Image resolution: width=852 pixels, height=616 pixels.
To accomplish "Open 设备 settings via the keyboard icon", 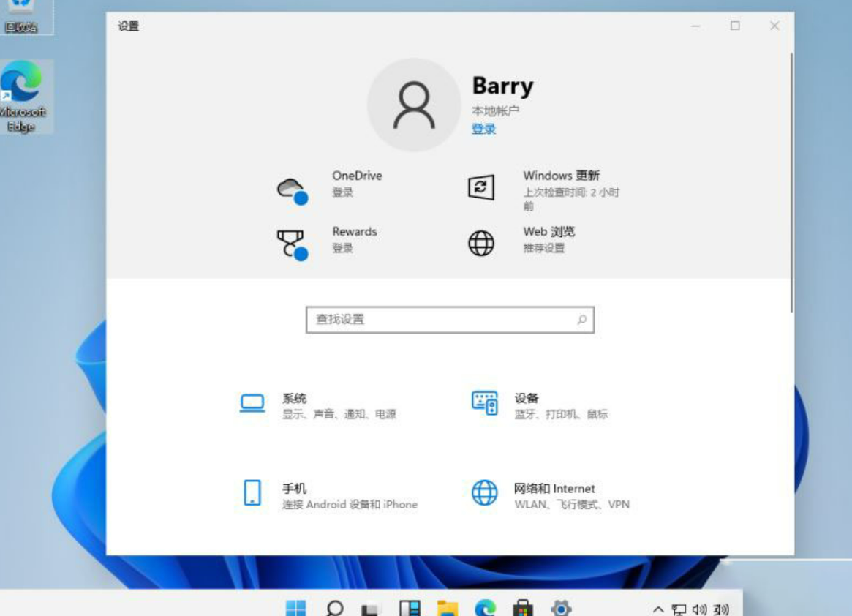I will (x=485, y=403).
